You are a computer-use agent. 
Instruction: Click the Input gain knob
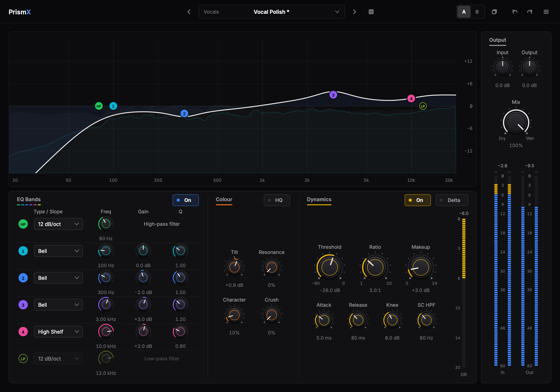pyautogui.click(x=502, y=67)
